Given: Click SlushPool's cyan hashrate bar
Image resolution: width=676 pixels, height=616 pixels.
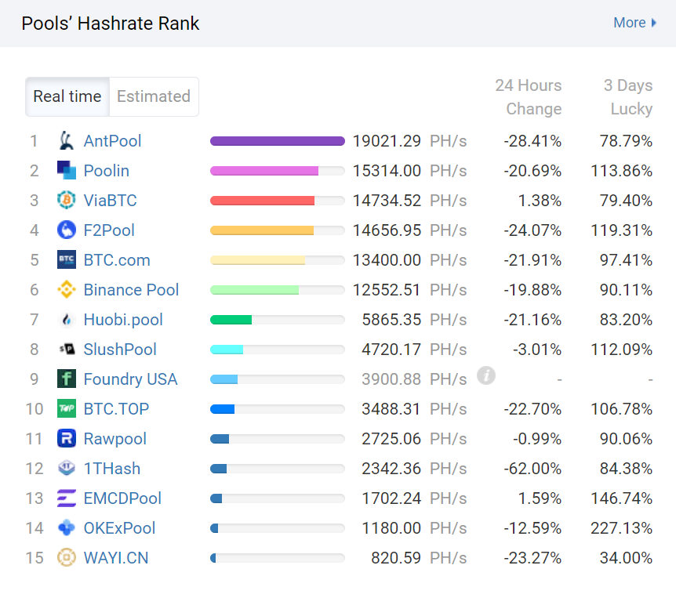Looking at the screenshot, I should [x=227, y=350].
